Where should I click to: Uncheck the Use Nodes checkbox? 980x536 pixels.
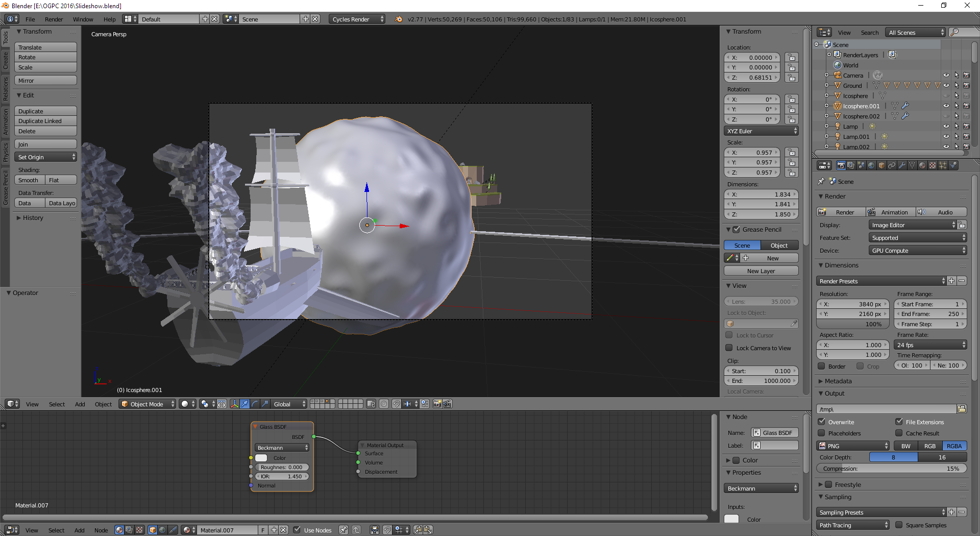point(297,530)
